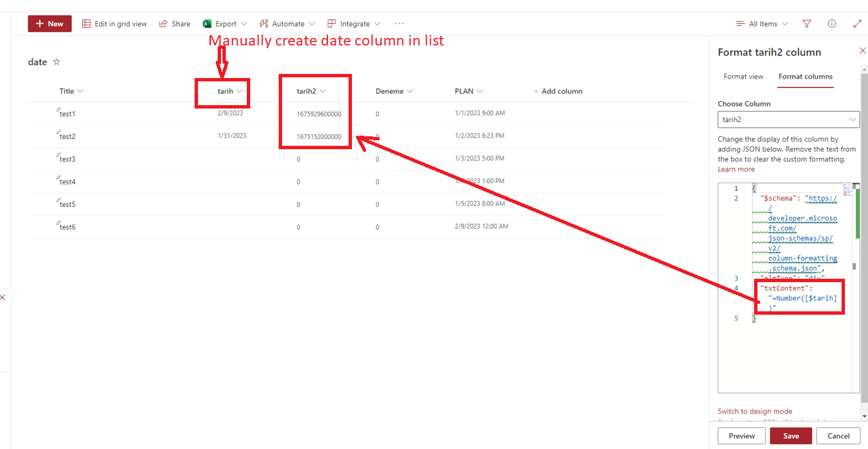Select the 1/5/2023 8:00 AM cell
The image size is (868, 449).
pyautogui.click(x=479, y=203)
